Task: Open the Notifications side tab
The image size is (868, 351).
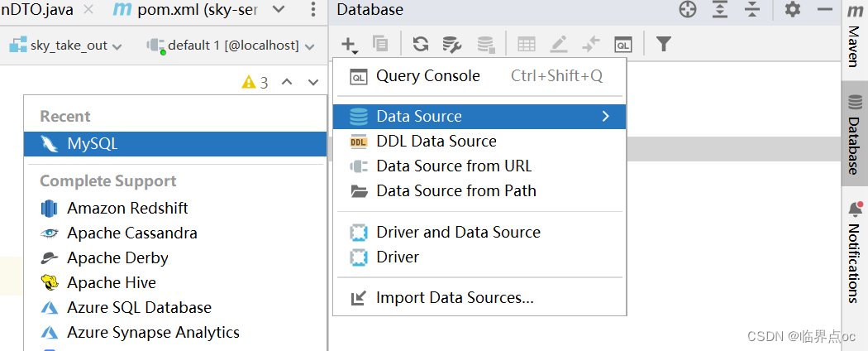Action: 854,252
